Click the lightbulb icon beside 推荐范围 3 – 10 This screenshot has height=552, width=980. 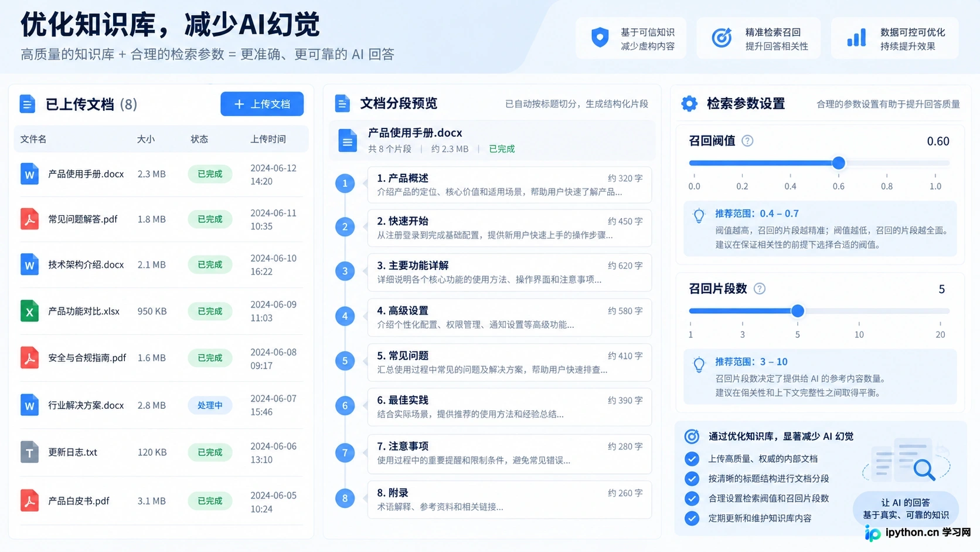click(x=699, y=364)
